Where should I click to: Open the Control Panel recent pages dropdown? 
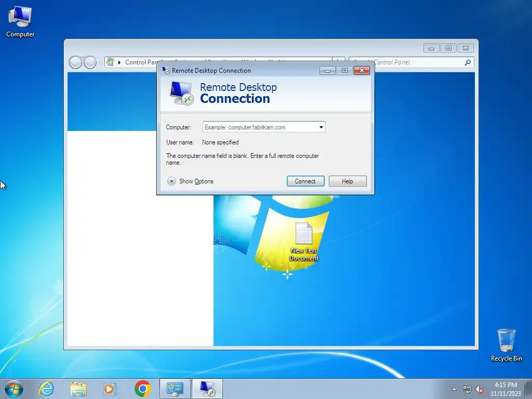[x=100, y=63]
